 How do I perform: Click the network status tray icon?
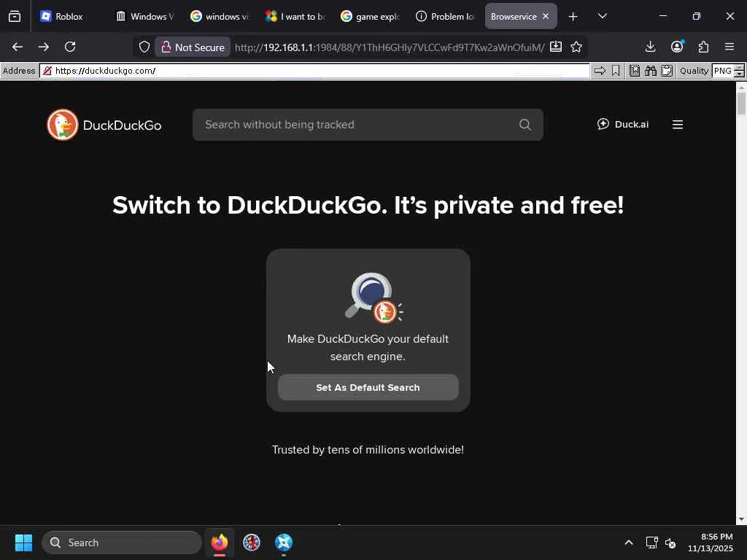pos(651,542)
